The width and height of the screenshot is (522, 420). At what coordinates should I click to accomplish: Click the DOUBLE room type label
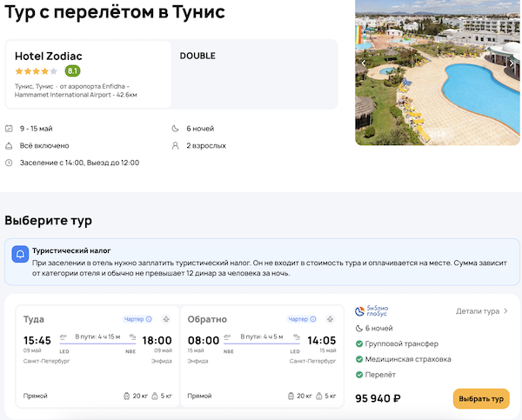tap(197, 56)
